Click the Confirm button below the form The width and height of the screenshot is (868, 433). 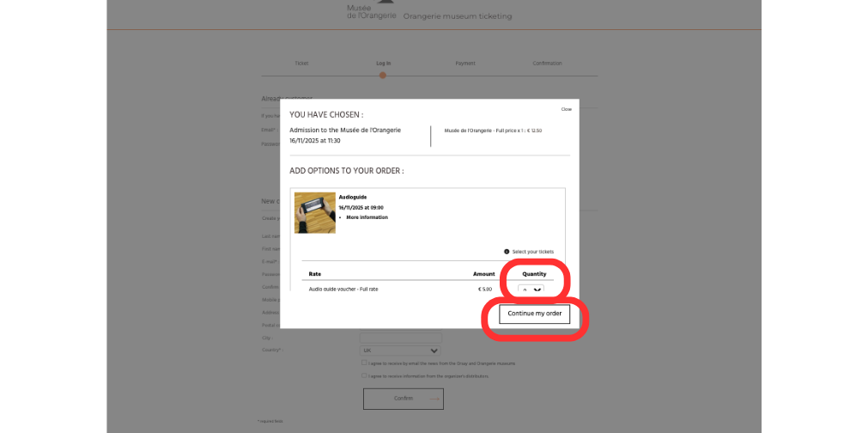click(x=403, y=399)
